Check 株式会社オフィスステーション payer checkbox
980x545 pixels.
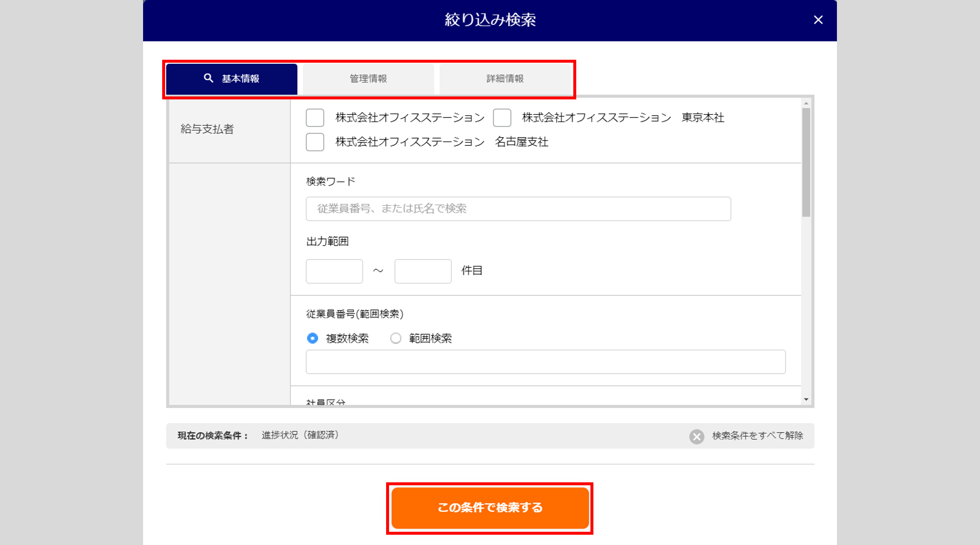point(315,118)
